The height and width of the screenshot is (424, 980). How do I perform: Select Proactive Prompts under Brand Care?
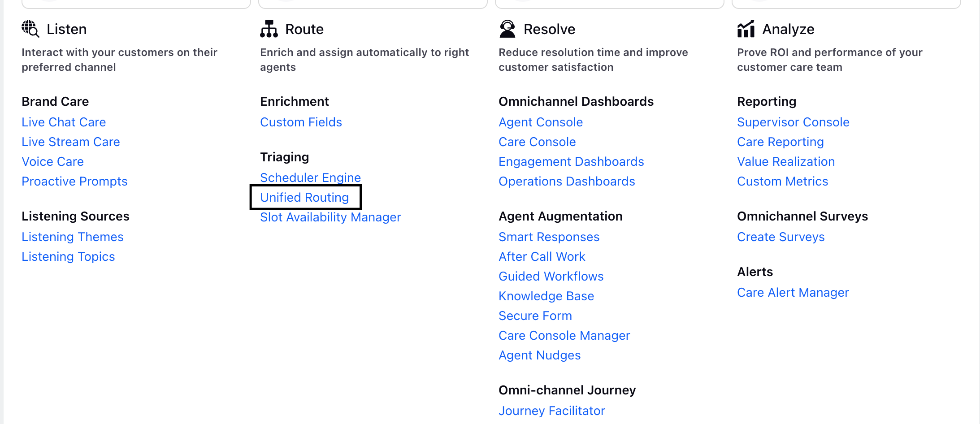[x=74, y=181]
